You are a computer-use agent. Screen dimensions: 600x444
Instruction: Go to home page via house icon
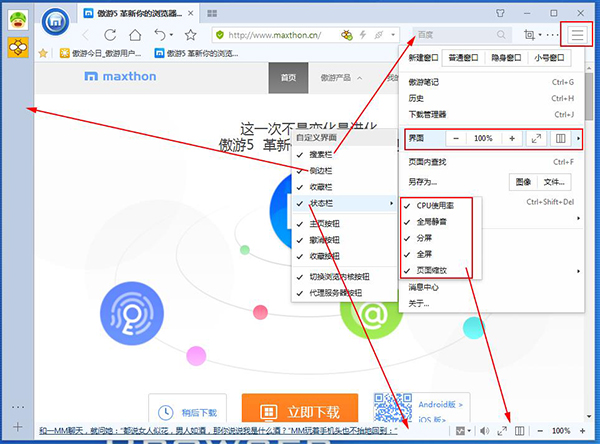click(135, 35)
